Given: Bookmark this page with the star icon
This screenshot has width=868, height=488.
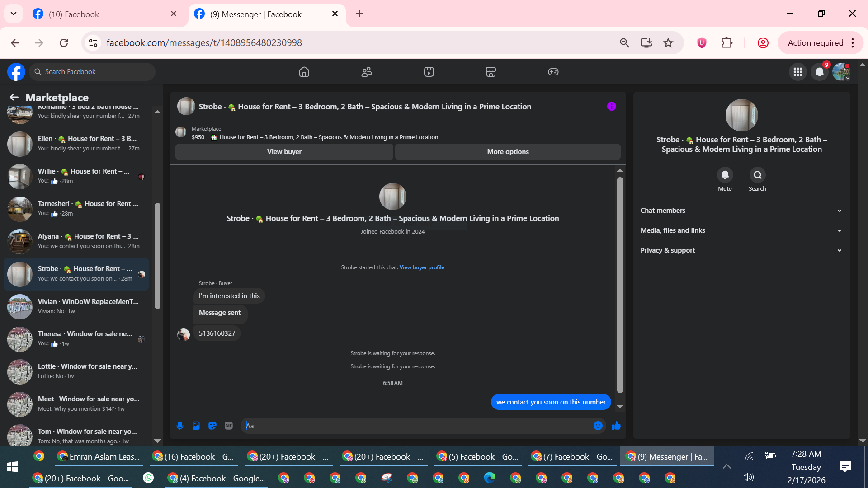Looking at the screenshot, I should pos(668,43).
